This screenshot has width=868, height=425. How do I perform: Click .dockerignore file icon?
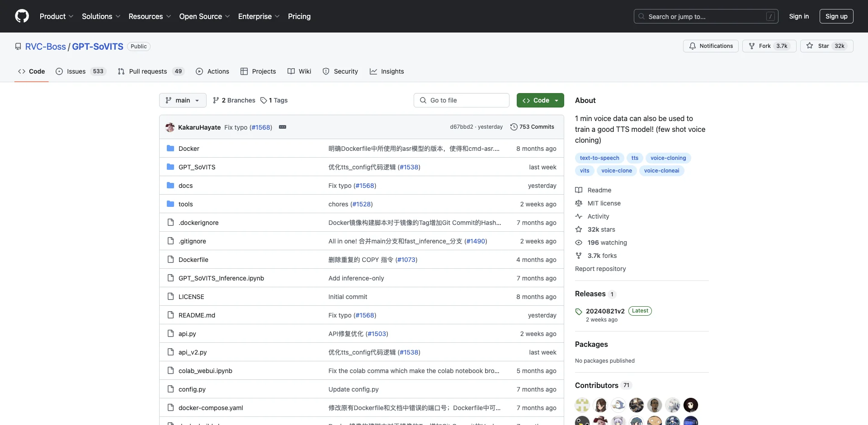click(x=170, y=222)
